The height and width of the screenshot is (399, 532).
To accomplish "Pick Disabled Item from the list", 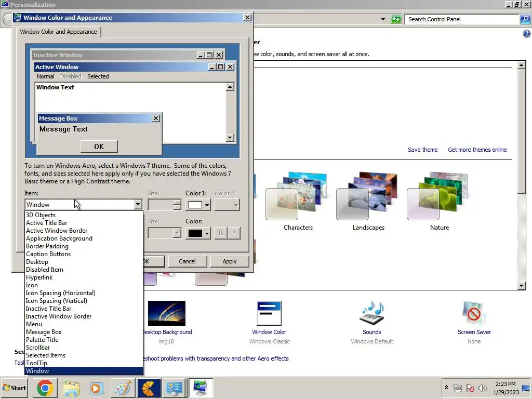I will (x=84, y=270).
